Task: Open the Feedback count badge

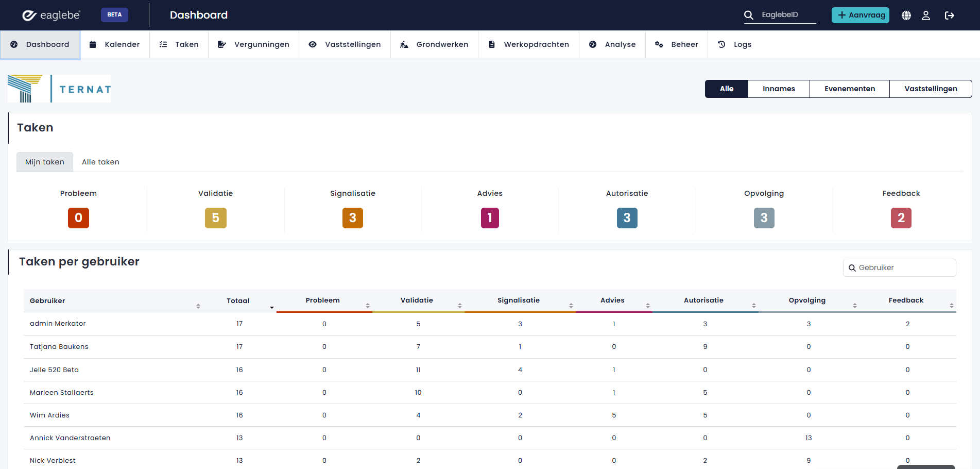Action: tap(901, 218)
